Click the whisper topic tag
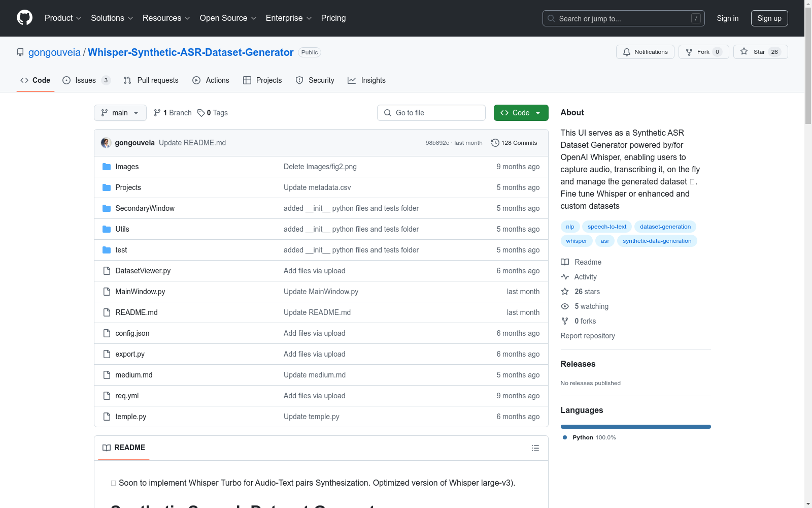 pos(577,241)
